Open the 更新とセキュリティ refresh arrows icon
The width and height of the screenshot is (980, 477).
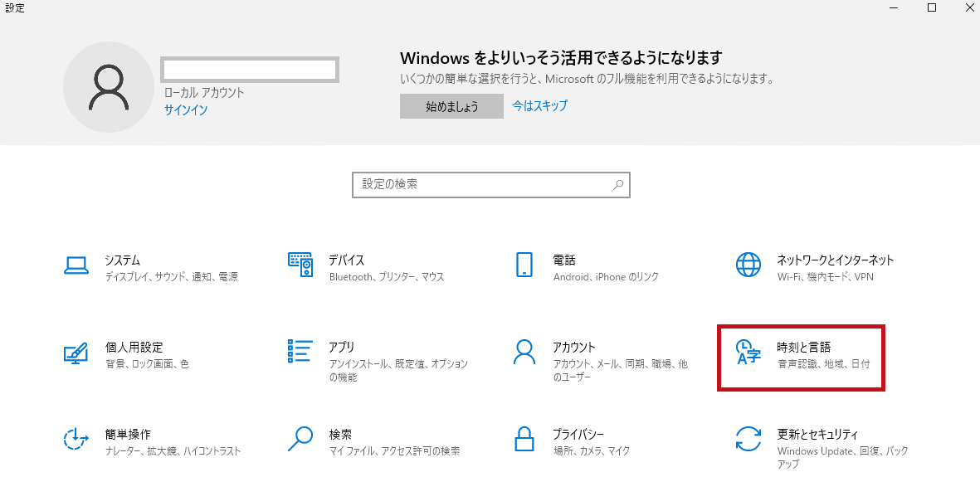748,439
